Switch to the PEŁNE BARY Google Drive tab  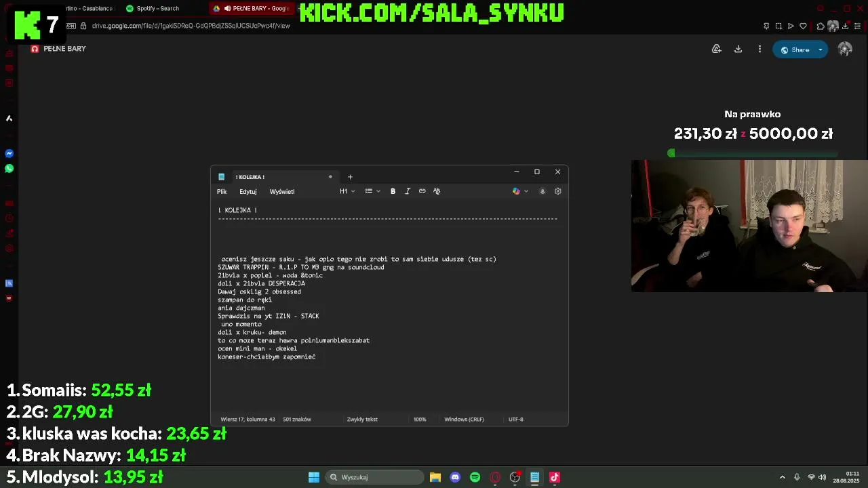point(251,8)
